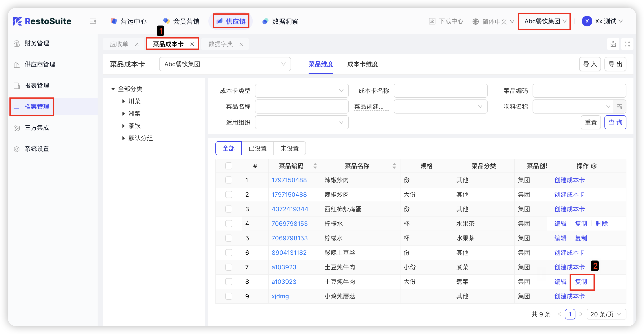Filter list by 未设置 tab
The height and width of the screenshot is (334, 644).
click(289, 148)
